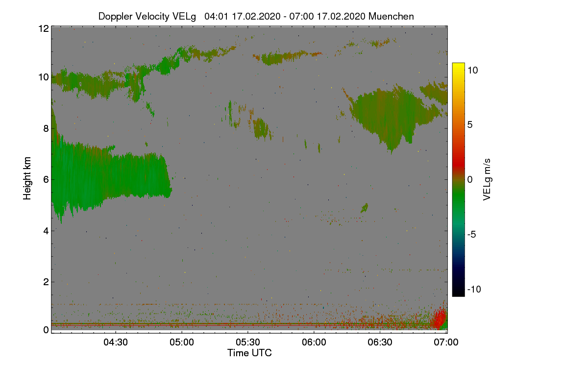Click the colorbar tick label -5
Viewport: 588px width, 392px height.
471,234
